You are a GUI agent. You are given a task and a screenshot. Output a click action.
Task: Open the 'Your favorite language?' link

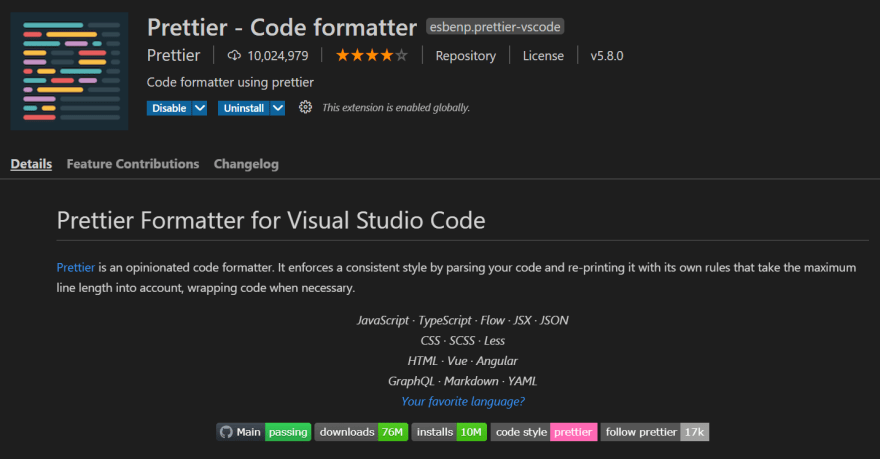click(463, 401)
